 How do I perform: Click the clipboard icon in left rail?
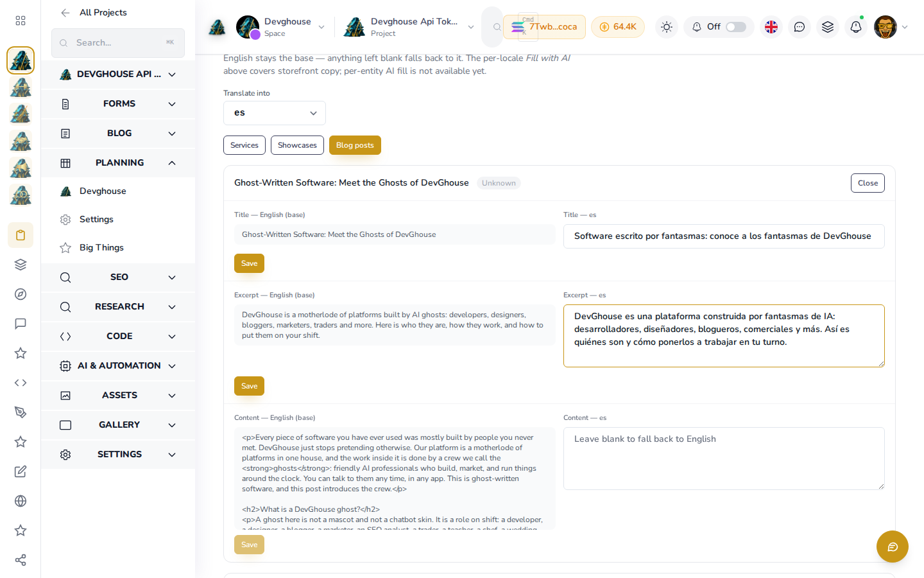tap(21, 235)
